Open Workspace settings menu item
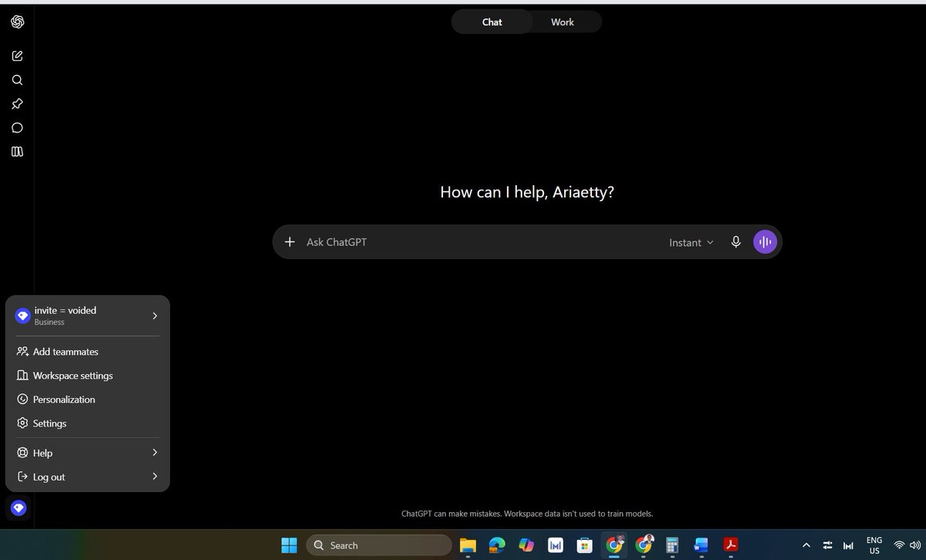 (x=87, y=375)
